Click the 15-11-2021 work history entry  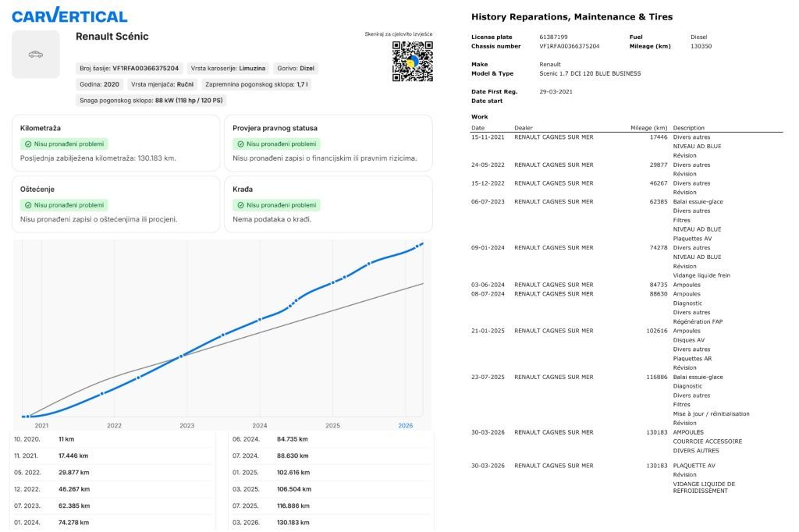(627, 146)
